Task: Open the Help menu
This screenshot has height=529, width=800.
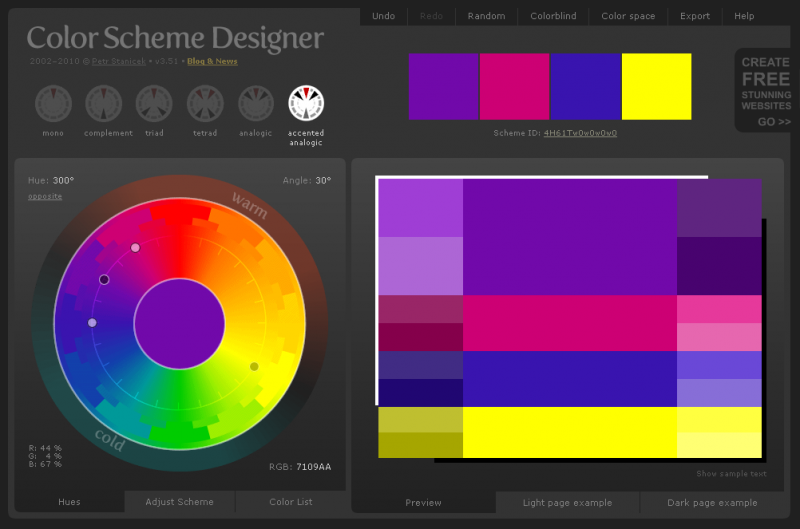Action: coord(744,16)
